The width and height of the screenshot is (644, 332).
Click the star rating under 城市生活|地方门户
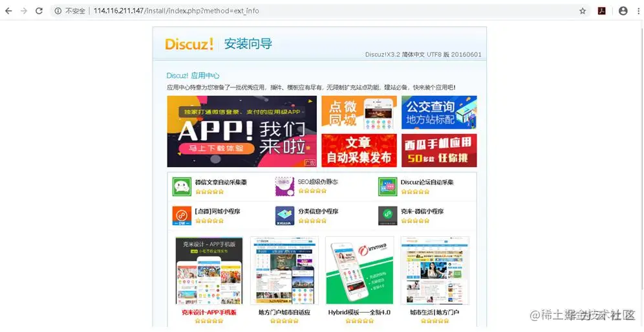coord(435,321)
